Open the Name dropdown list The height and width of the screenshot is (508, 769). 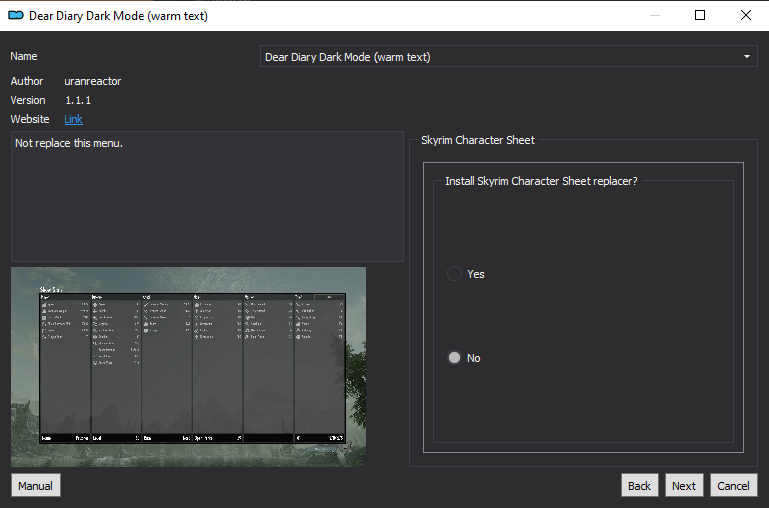pos(509,57)
